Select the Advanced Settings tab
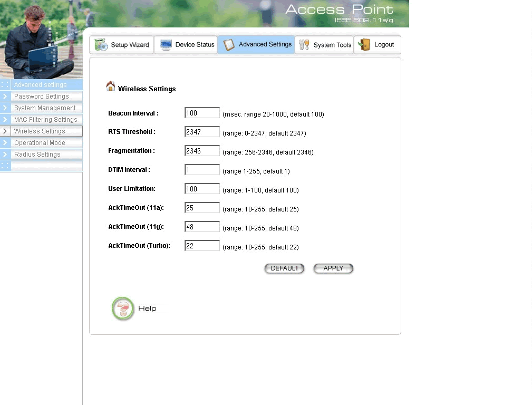 tap(256, 44)
